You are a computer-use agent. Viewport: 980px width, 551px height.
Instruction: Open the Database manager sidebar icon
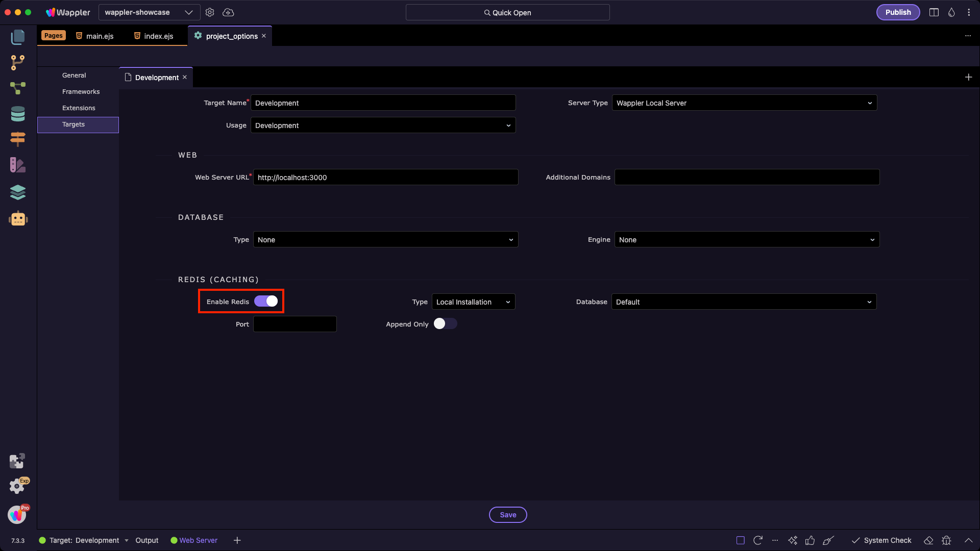click(17, 114)
